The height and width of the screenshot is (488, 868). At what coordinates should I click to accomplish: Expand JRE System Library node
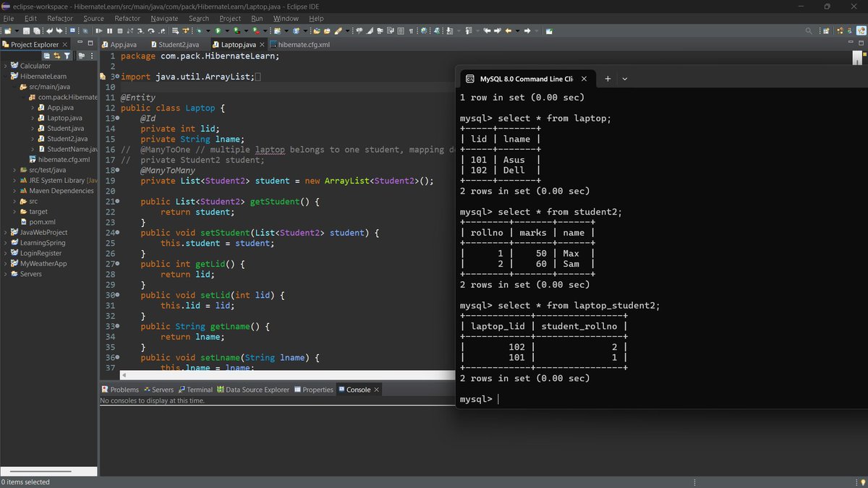coord(14,180)
